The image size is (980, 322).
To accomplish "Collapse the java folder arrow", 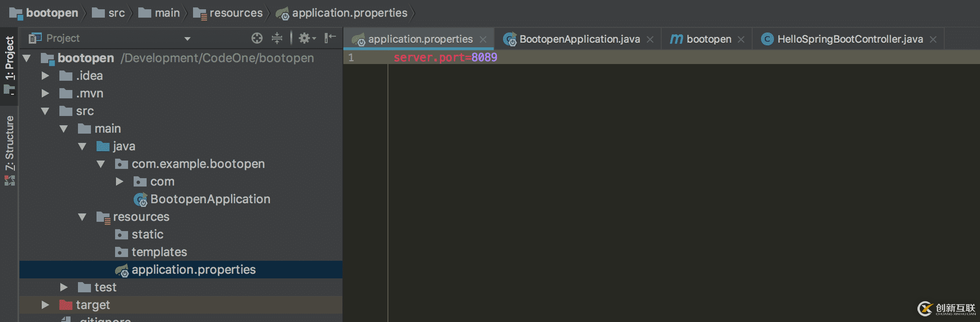I will [x=82, y=146].
